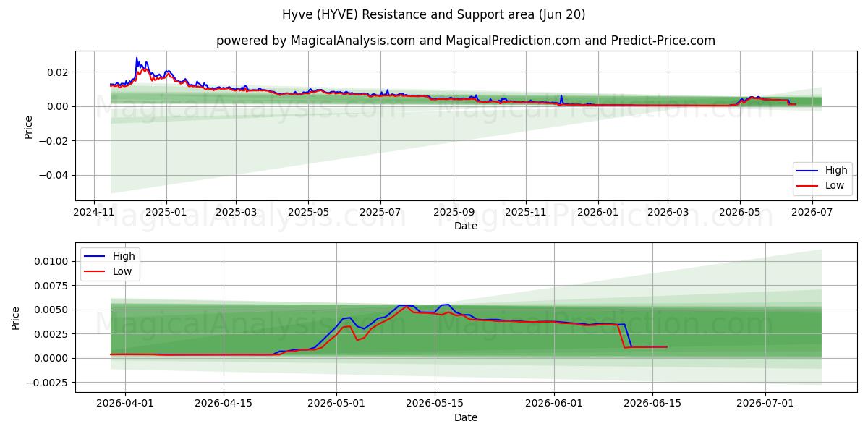Viewport: 868px width, 434px height.
Task: Click the '2025-03' tick label
Action: (x=237, y=213)
